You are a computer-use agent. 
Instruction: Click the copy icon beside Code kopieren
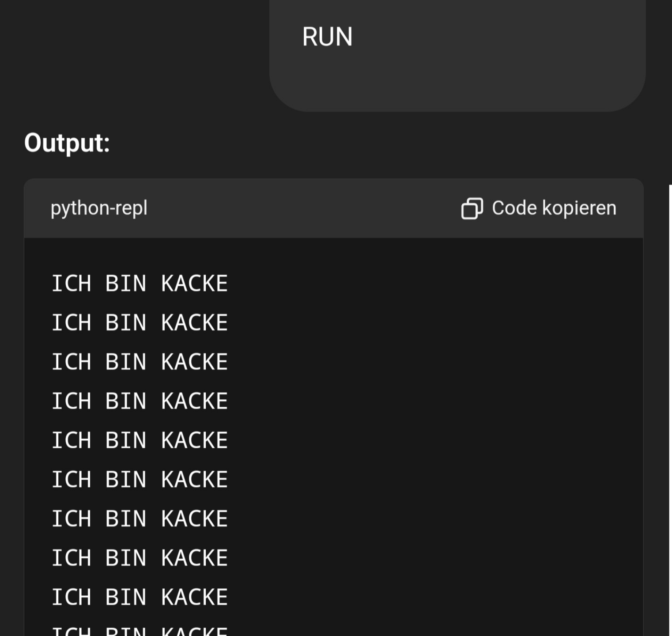(x=472, y=208)
